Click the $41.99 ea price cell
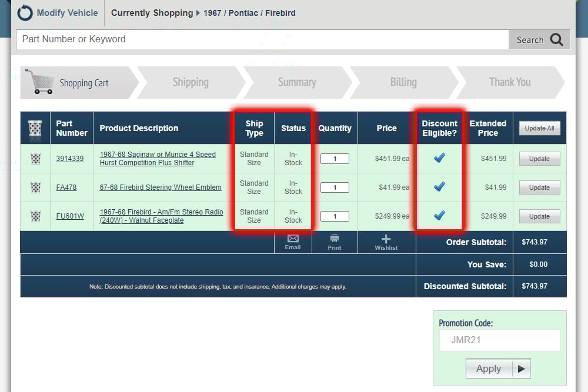The width and height of the screenshot is (588, 392). (394, 187)
